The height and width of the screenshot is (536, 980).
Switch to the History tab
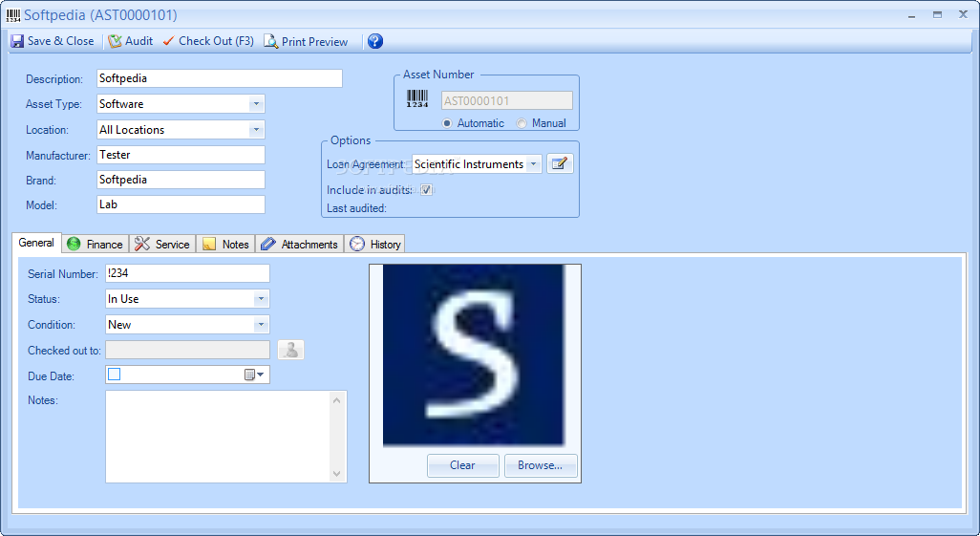coord(375,244)
